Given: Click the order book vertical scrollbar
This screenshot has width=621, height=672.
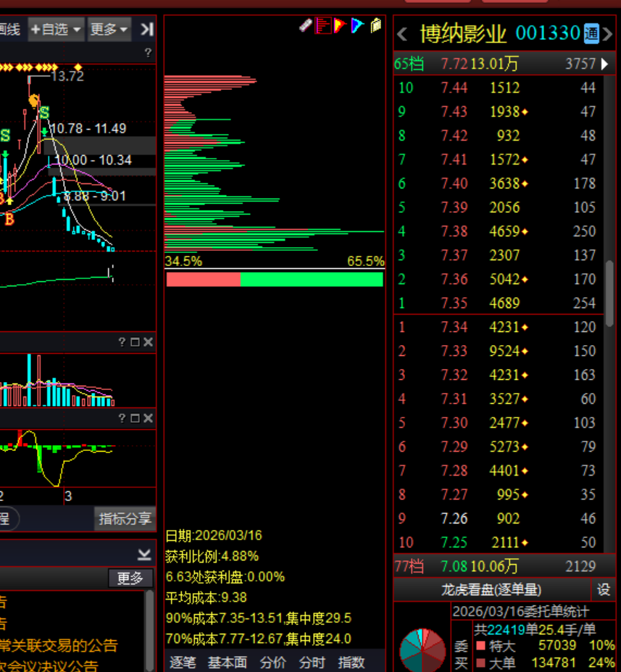Looking at the screenshot, I should [609, 294].
